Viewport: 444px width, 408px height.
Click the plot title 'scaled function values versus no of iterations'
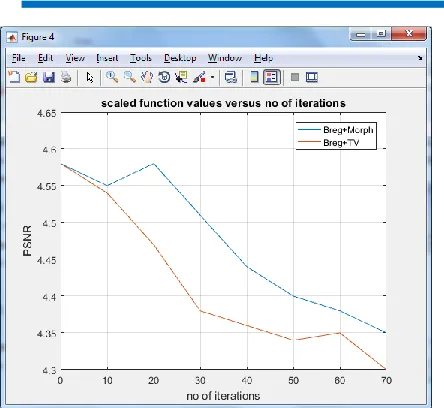click(x=223, y=103)
